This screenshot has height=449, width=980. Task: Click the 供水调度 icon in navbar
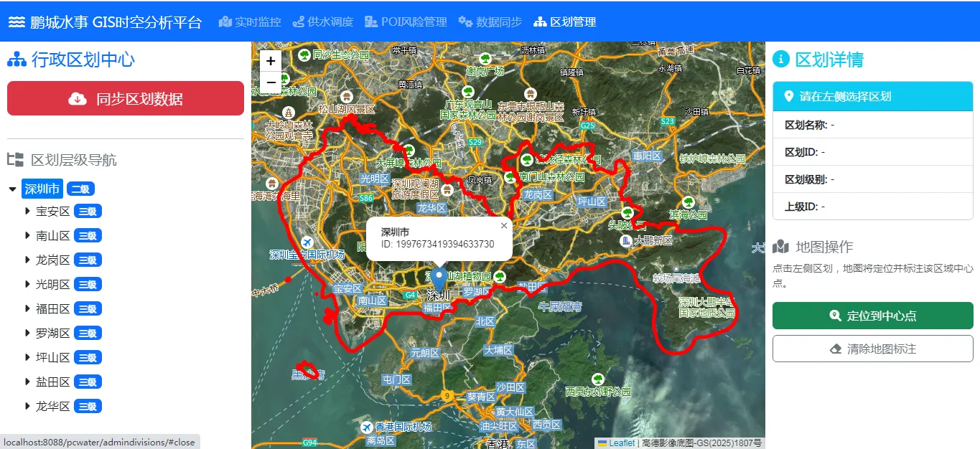(x=299, y=22)
